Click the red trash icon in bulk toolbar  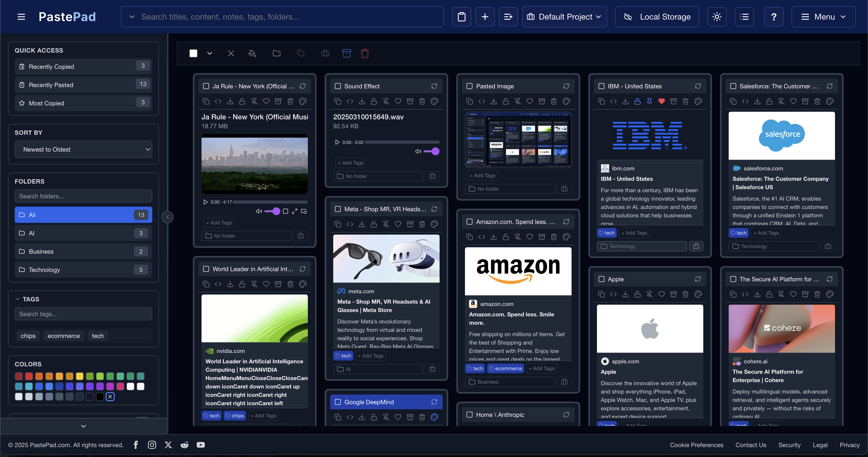(365, 53)
